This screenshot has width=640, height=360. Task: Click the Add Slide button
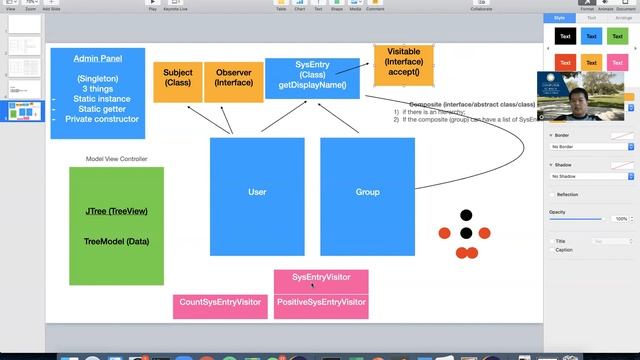point(51,5)
